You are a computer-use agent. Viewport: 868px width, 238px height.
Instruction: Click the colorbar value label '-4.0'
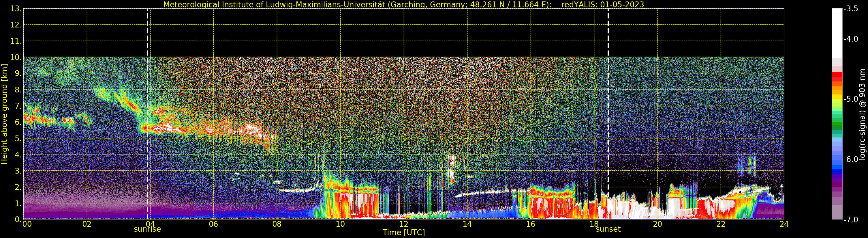pyautogui.click(x=851, y=39)
